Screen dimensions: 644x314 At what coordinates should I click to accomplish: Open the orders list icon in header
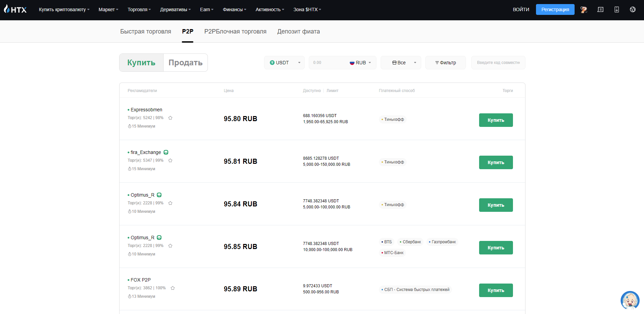click(x=600, y=9)
